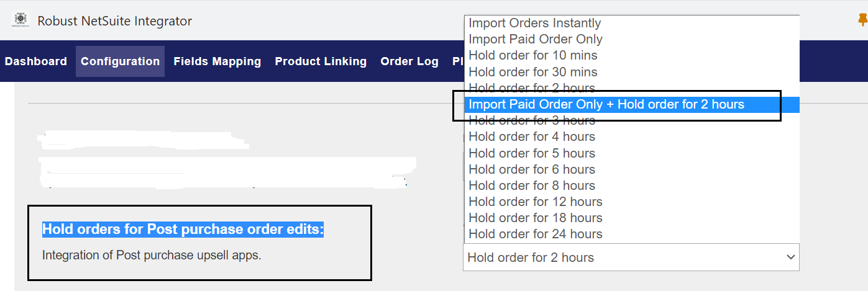
Task: Click the orange pin icon
Action: click(862, 20)
